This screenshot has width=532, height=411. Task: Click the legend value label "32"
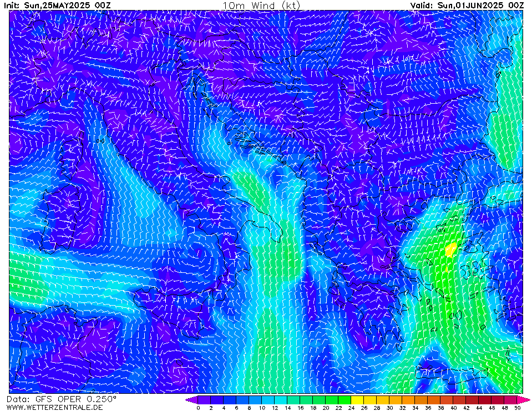402,408
